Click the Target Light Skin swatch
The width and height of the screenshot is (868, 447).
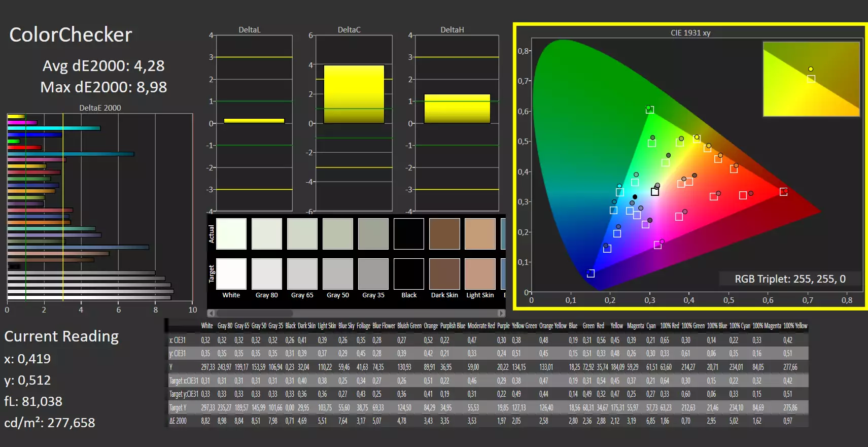[480, 274]
